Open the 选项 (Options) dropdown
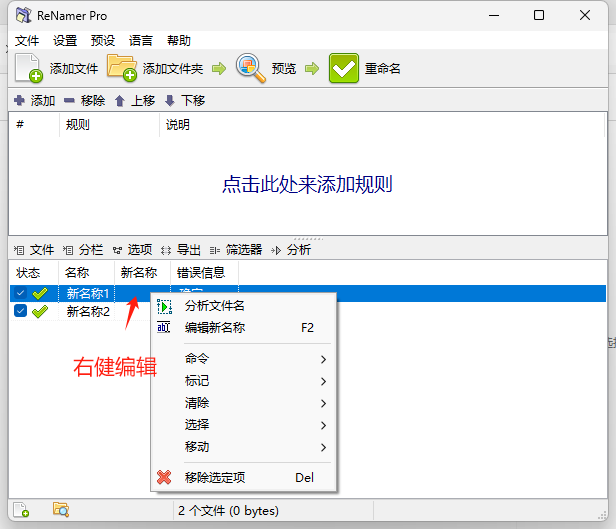This screenshot has width=616, height=529. coord(132,250)
